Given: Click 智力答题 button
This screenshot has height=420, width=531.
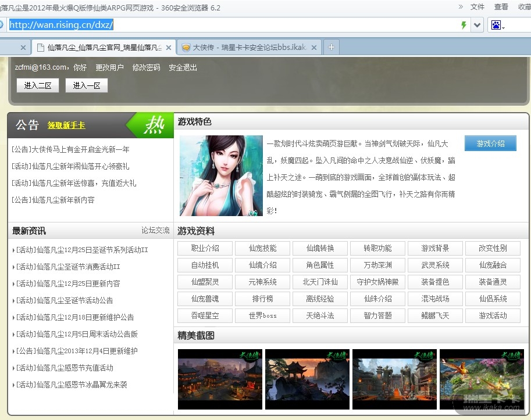Looking at the screenshot, I should pos(377,316).
